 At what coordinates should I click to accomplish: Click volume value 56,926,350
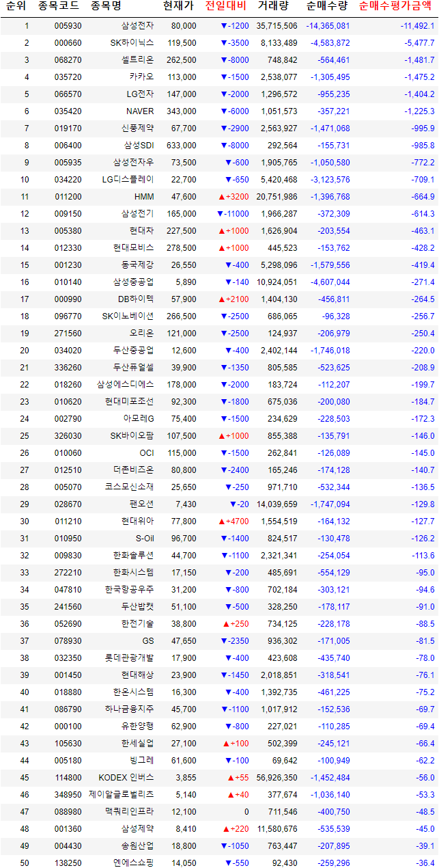[x=277, y=778]
